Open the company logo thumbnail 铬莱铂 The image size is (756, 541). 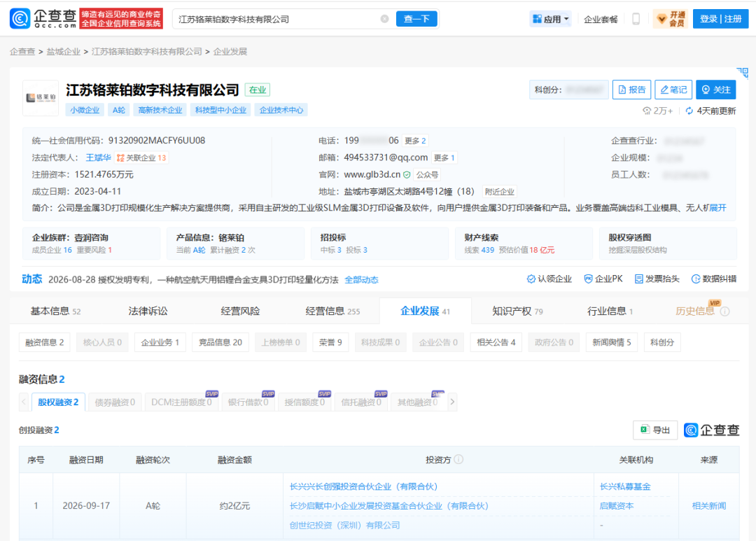point(41,98)
